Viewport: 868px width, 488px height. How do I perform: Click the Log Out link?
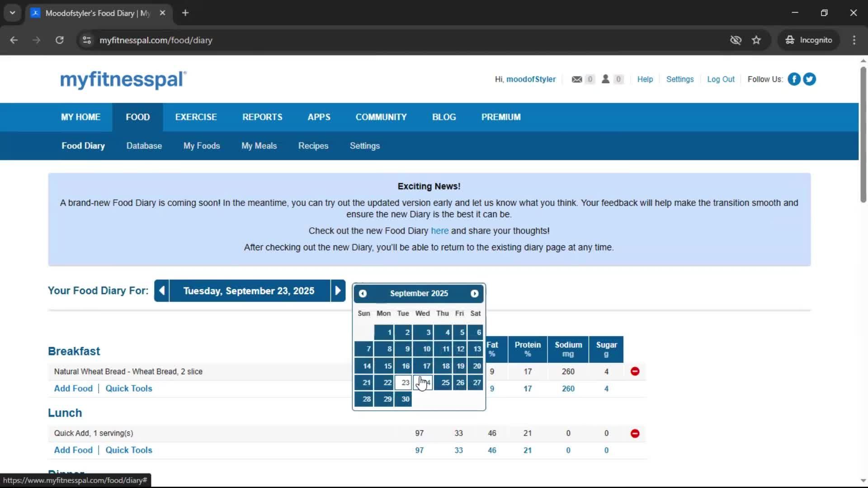[x=721, y=79]
